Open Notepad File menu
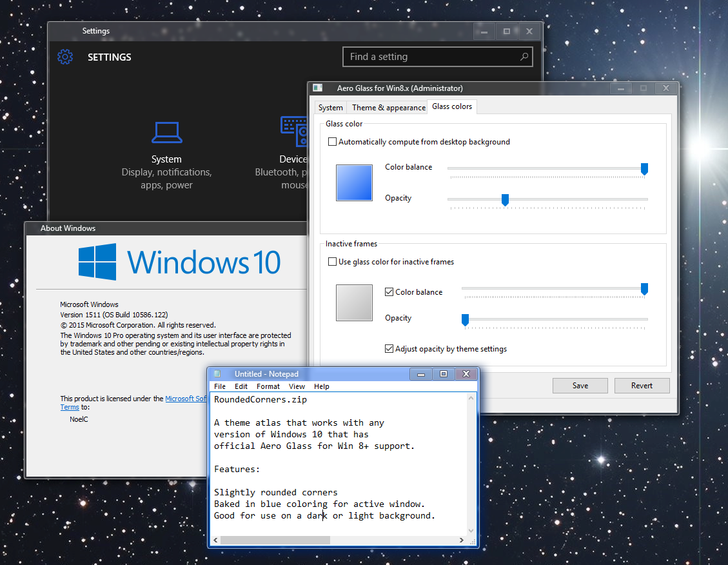This screenshot has height=565, width=728. 220,386
